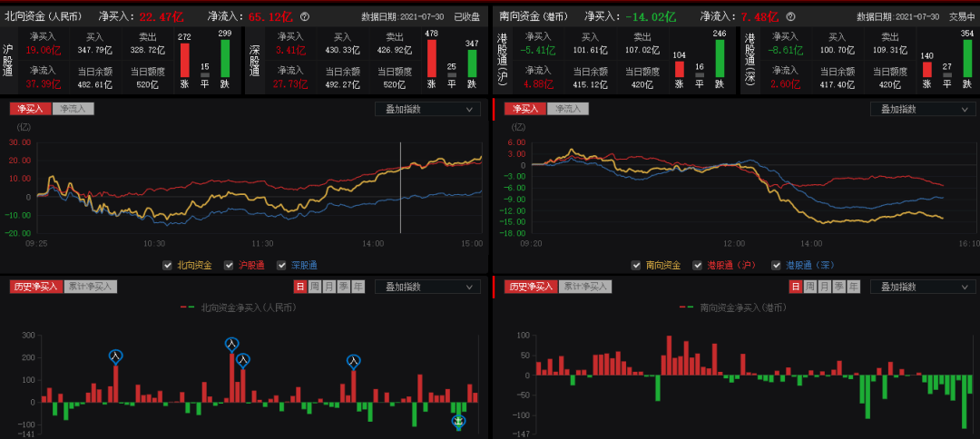Toggle the 深股通 series checkbox
This screenshot has height=439, width=980.
[281, 266]
